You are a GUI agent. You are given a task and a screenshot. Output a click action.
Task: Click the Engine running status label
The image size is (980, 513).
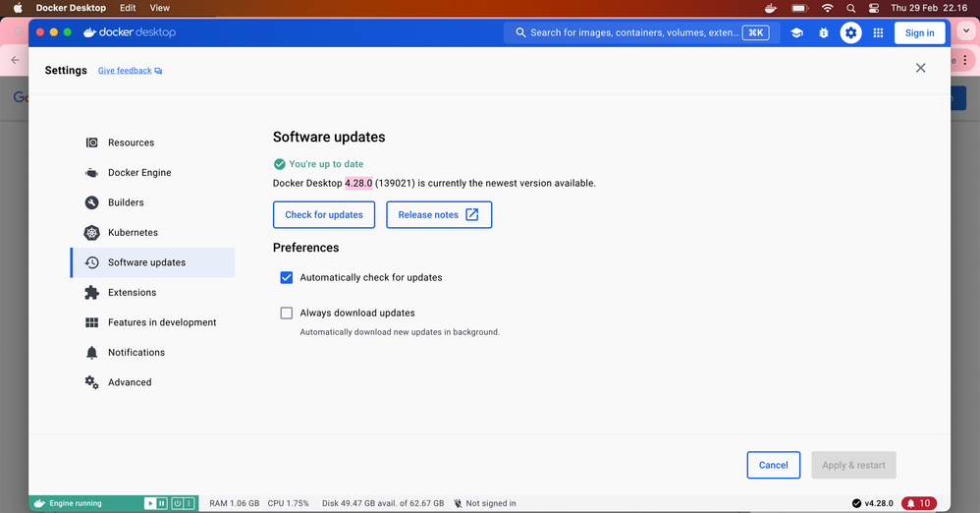tap(76, 503)
